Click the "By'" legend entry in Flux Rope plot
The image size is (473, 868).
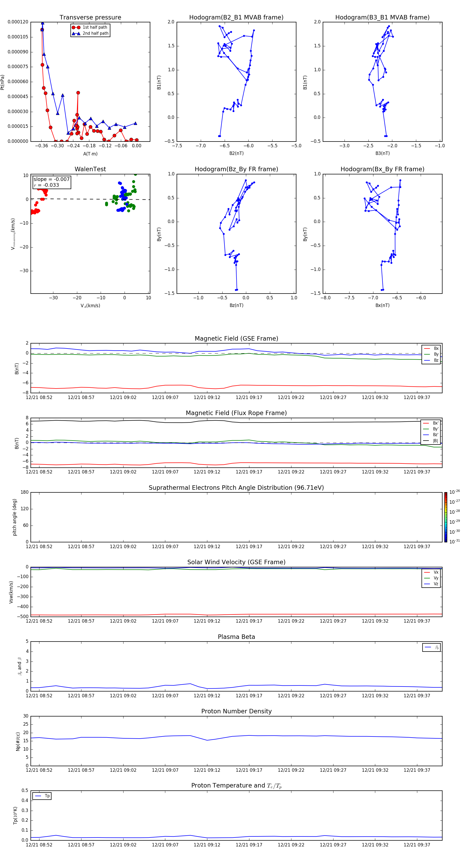click(431, 429)
